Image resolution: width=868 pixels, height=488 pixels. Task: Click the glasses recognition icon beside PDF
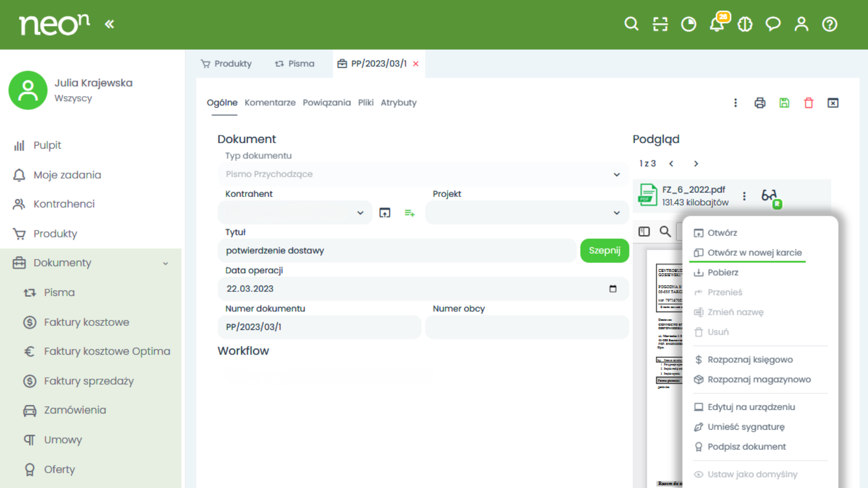coord(769,196)
